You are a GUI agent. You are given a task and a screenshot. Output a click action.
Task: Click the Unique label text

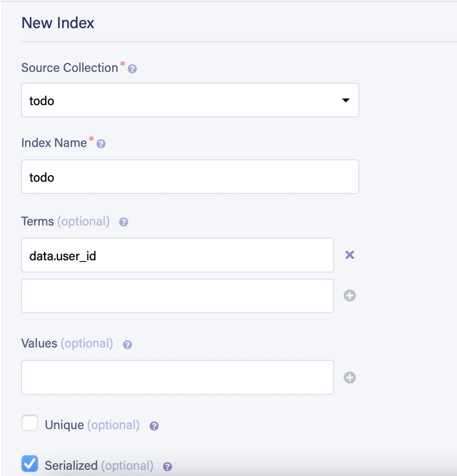pyautogui.click(x=65, y=425)
